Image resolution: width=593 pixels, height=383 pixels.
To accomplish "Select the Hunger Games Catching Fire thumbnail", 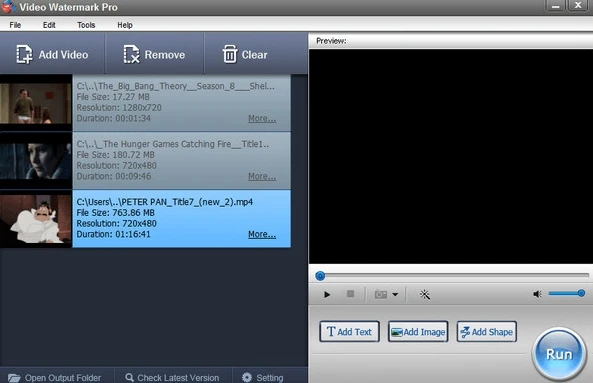I will tap(36, 161).
